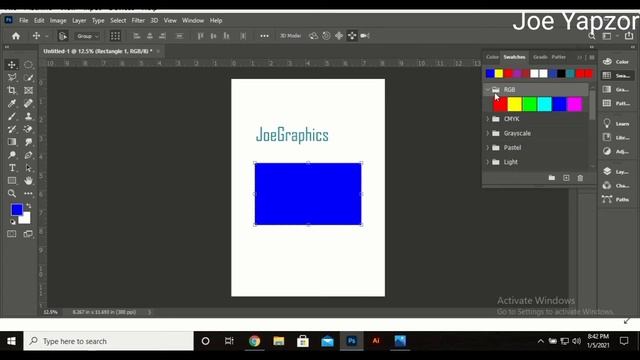Expand the CMYK swatch group

(x=488, y=119)
